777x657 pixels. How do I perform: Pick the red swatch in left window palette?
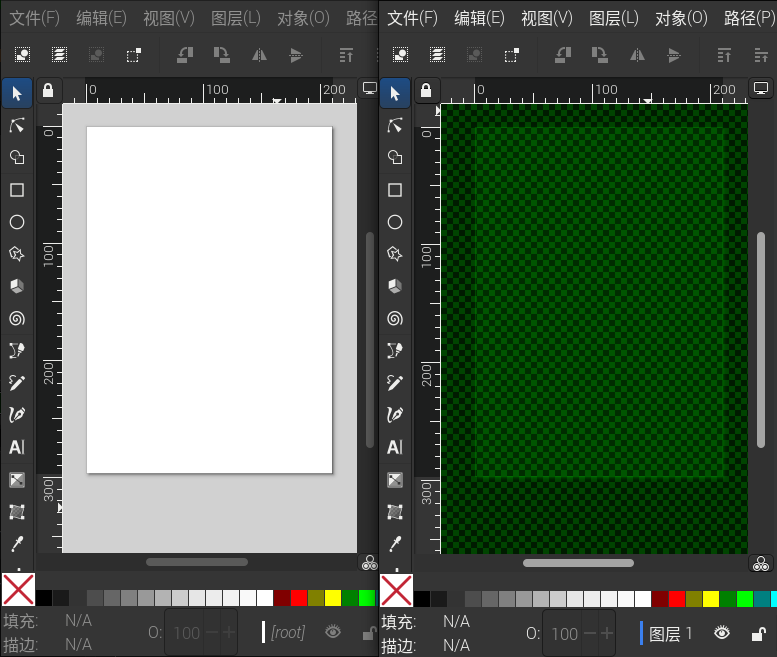(x=299, y=598)
